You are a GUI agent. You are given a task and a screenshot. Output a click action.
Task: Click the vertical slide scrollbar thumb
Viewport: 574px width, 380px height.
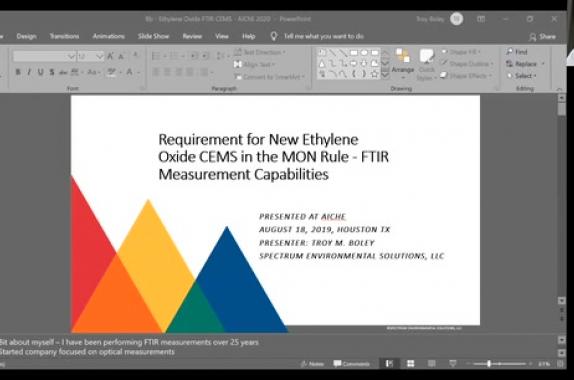[562, 110]
